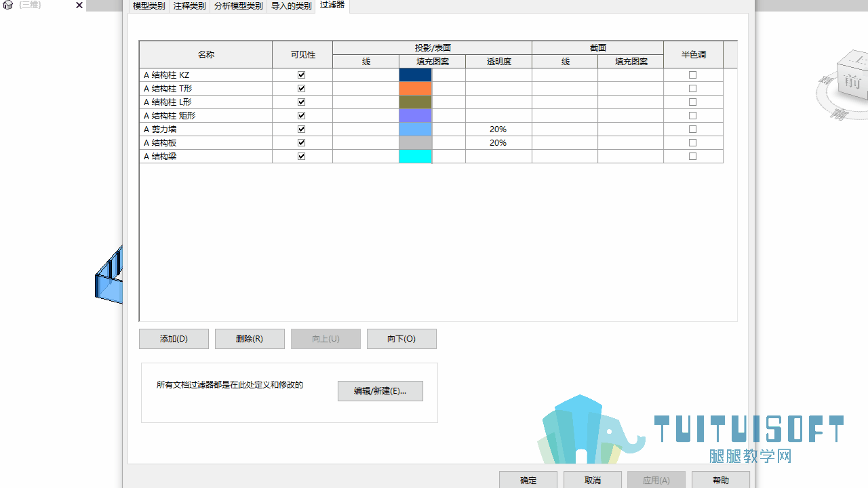Open gray fill pattern of A 结构板
Screen dimensions: 868x488
(x=416, y=143)
